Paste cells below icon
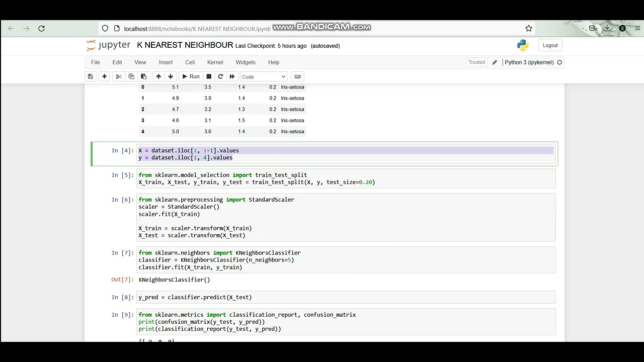The width and height of the screenshot is (644, 362). tap(143, 76)
